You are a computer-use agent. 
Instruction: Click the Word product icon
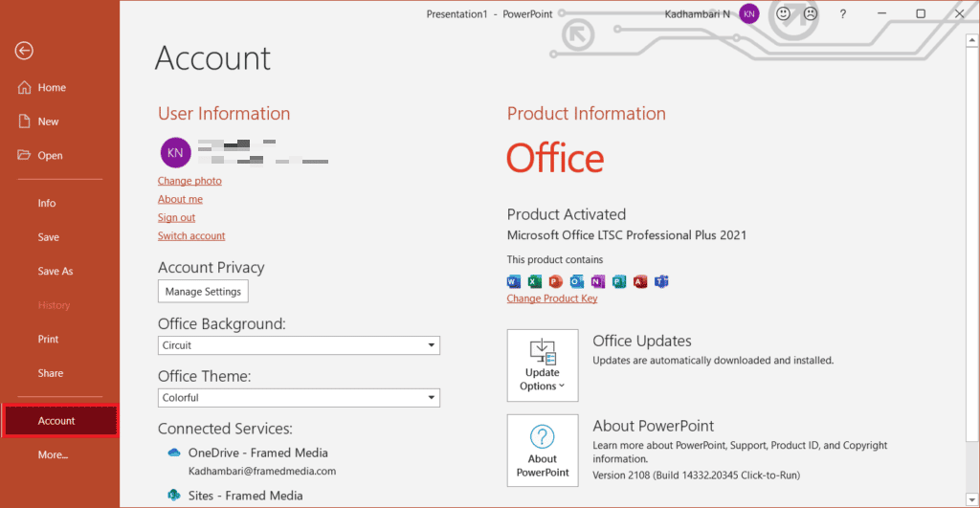click(x=514, y=281)
